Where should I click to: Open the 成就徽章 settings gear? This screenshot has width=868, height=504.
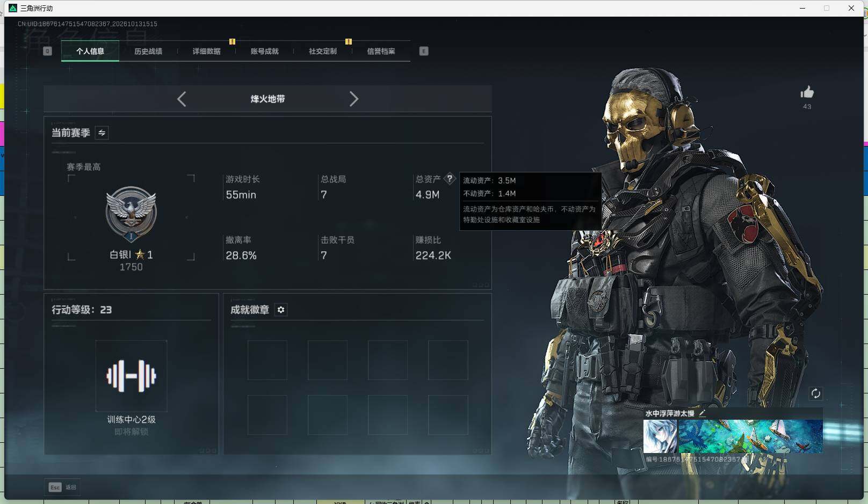(x=281, y=310)
